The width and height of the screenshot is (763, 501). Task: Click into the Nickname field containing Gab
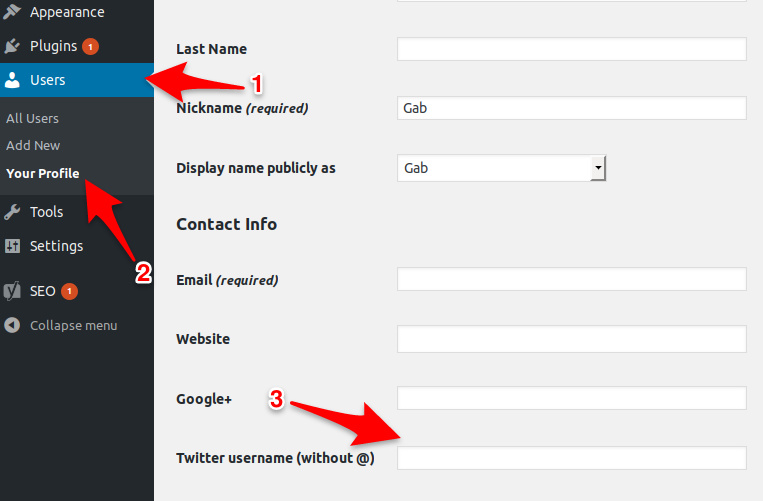[572, 108]
